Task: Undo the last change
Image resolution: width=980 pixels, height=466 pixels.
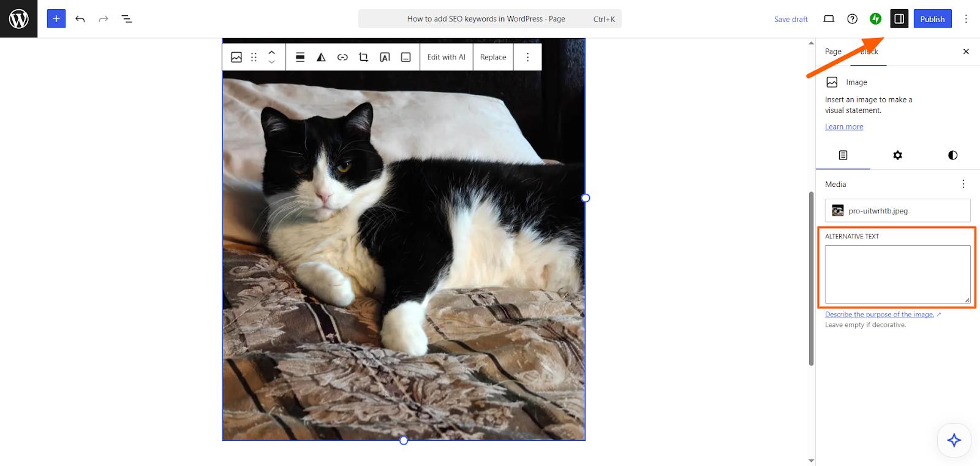Action: coord(80,19)
